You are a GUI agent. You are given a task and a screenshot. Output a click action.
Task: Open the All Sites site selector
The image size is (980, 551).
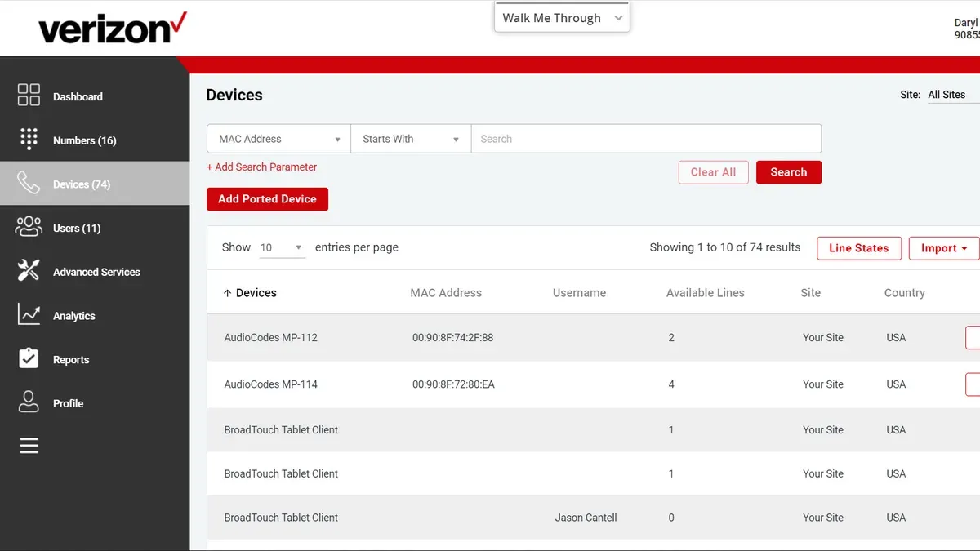952,95
